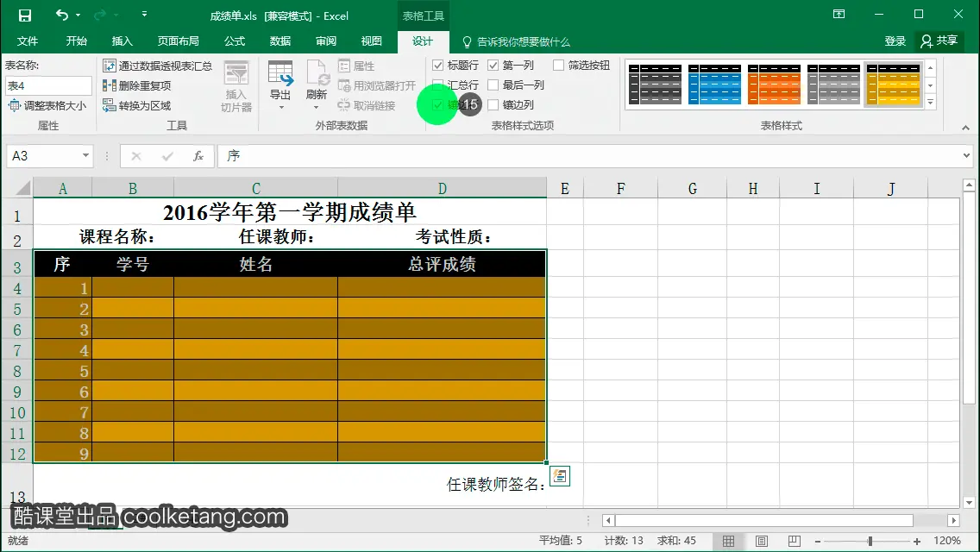Switch to the 视图 ribbon tab
Viewport: 980px width, 552px height.
click(371, 41)
